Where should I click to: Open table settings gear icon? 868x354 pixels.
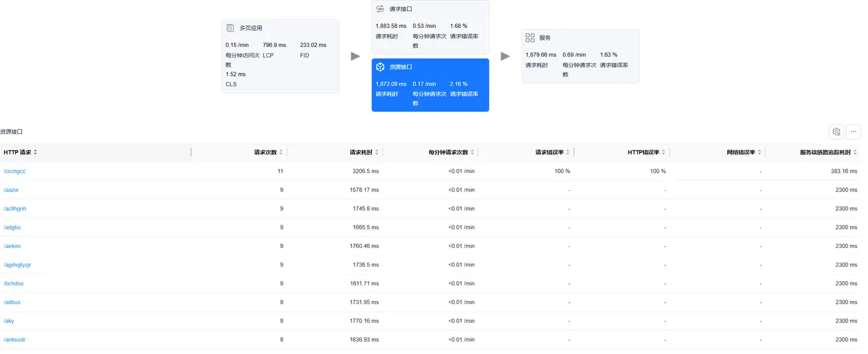pyautogui.click(x=836, y=132)
